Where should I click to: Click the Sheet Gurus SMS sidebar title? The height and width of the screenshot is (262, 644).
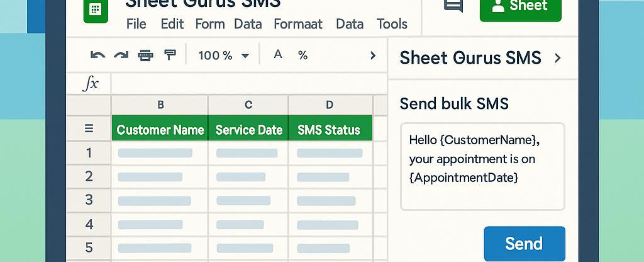point(470,58)
